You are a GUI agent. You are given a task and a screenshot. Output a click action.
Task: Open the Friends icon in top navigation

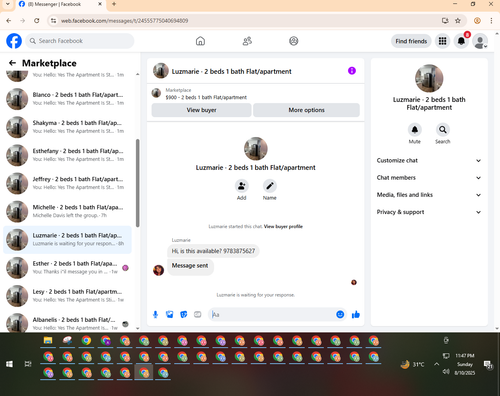click(x=247, y=41)
